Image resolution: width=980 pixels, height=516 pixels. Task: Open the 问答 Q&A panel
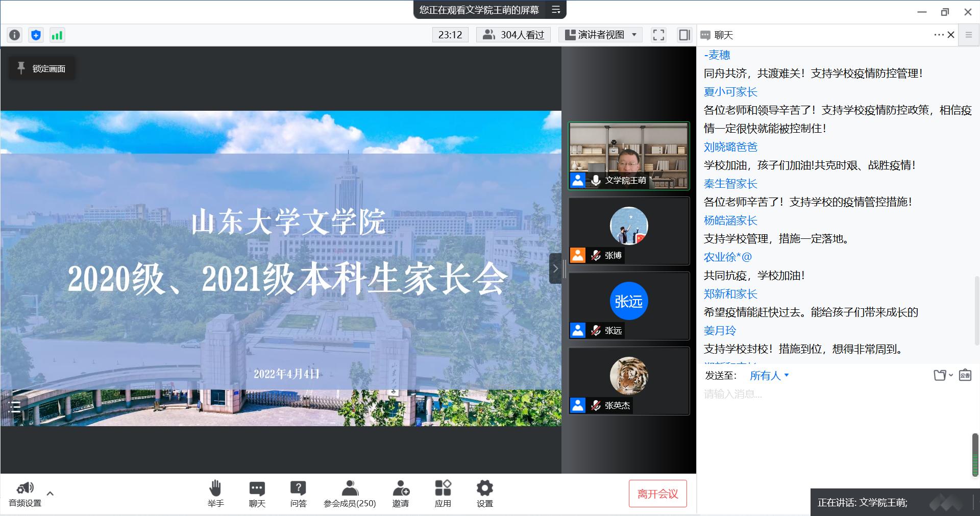[x=298, y=494]
